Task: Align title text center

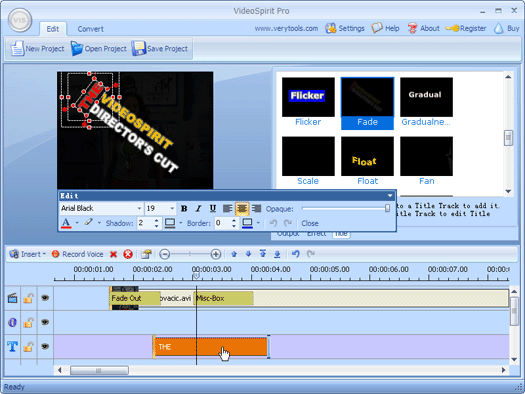Action: [242, 209]
